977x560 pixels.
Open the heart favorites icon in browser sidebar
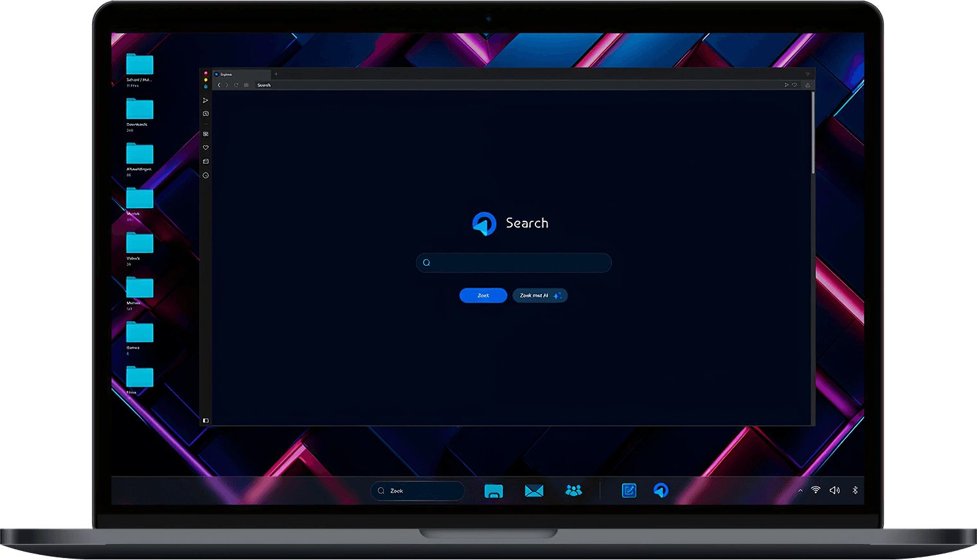(x=206, y=148)
